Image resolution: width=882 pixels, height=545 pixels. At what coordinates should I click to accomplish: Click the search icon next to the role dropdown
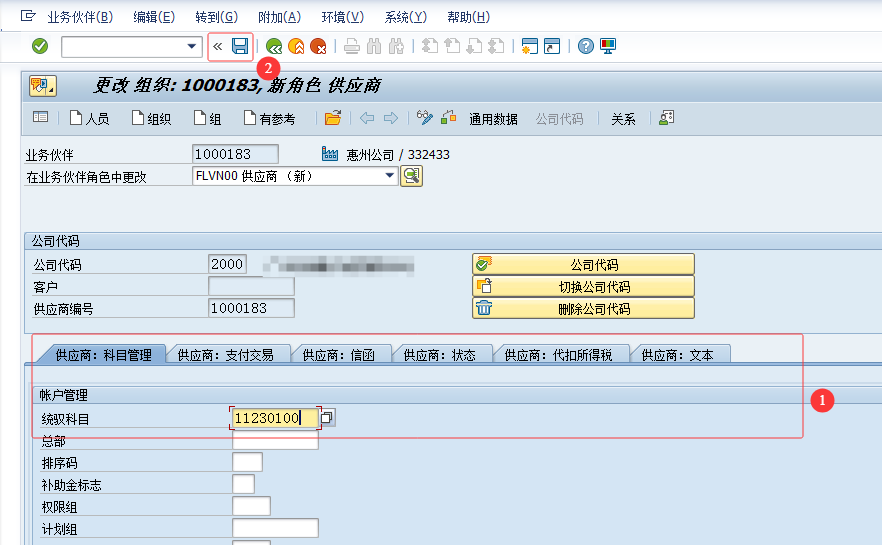[x=411, y=176]
